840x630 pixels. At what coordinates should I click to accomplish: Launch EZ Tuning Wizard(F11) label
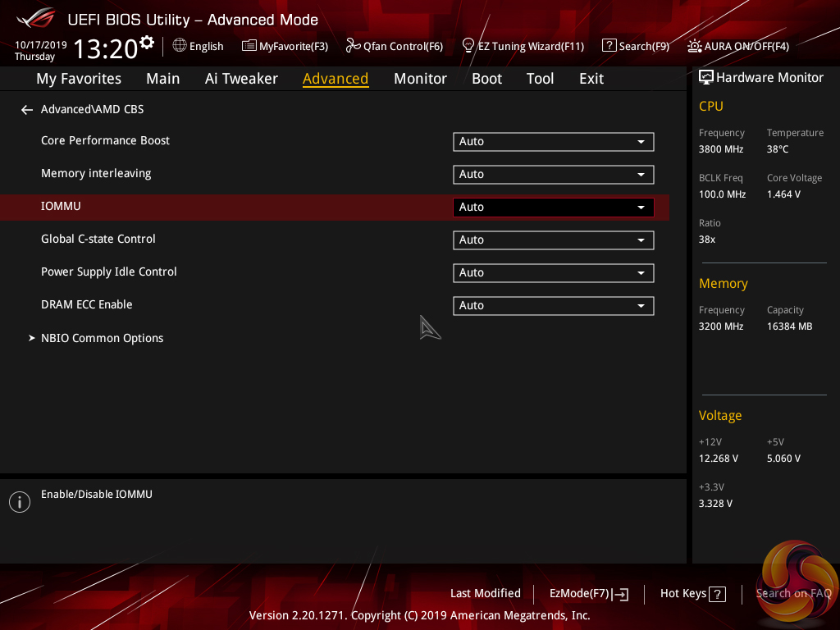tap(531, 47)
